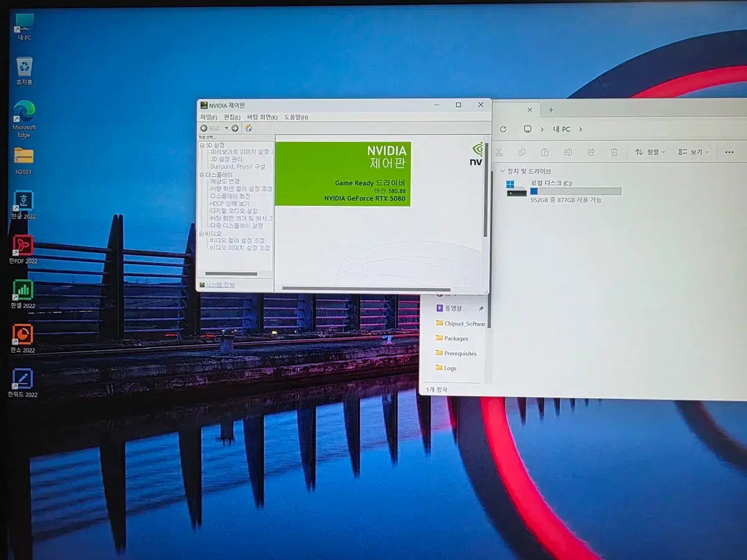Image resolution: width=747 pixels, height=560 pixels.
Task: Select 한쇼 2022 desktop icon
Action: (x=23, y=339)
